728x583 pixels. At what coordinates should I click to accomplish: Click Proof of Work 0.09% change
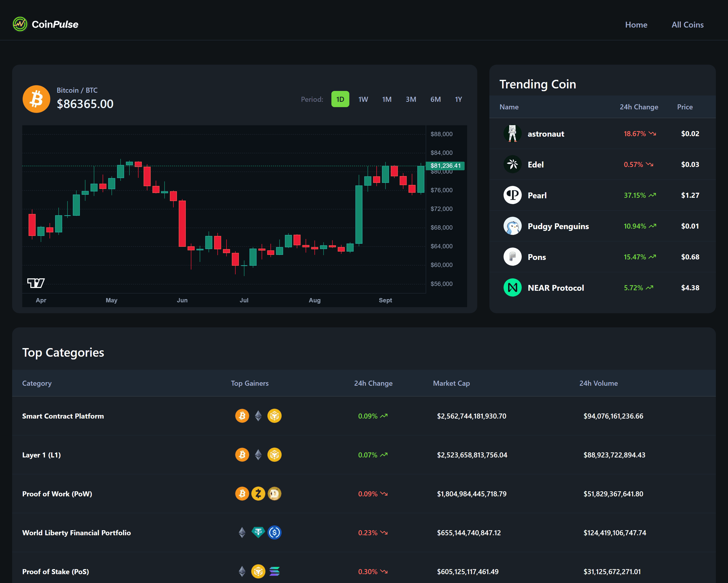(x=368, y=494)
